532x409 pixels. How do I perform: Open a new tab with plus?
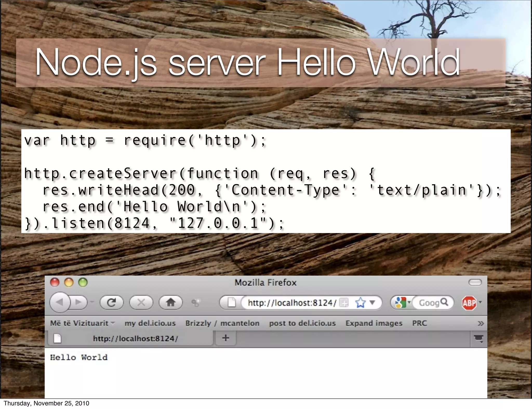pyautogui.click(x=225, y=338)
